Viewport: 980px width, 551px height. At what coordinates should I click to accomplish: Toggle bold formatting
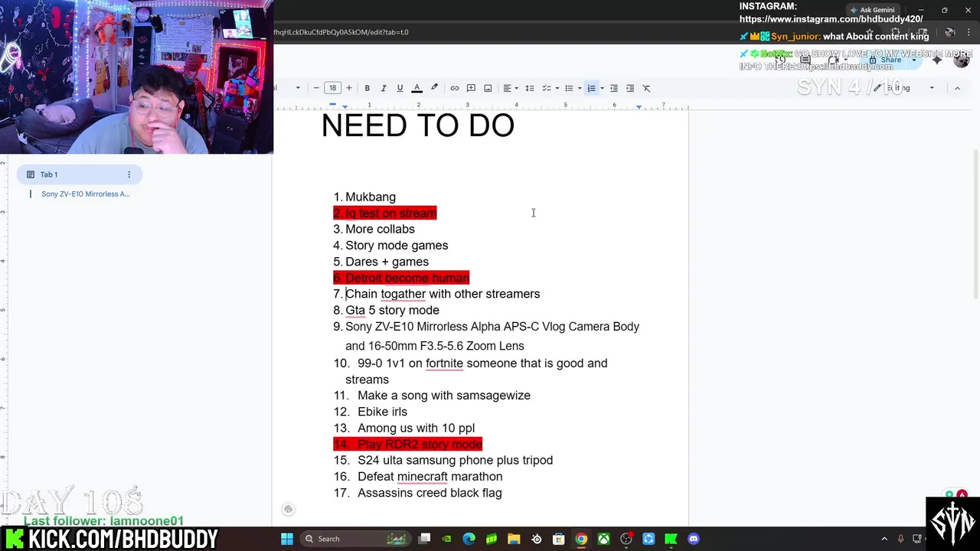[367, 88]
